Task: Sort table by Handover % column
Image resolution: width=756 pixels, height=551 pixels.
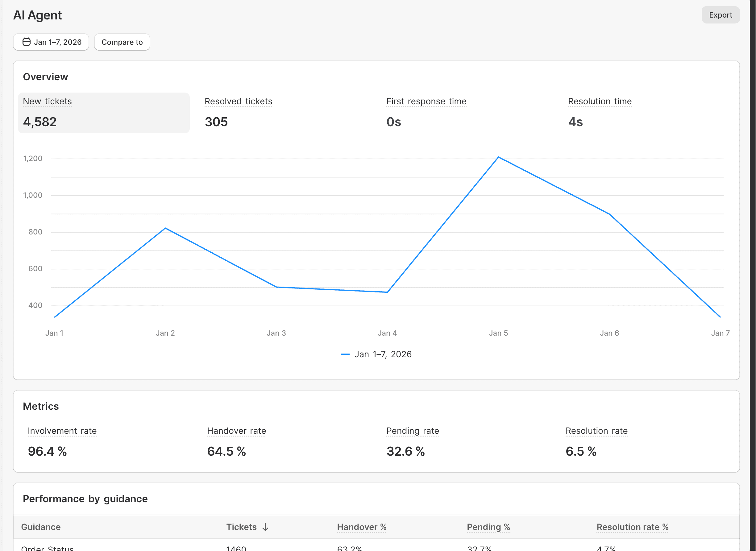Action: (361, 527)
